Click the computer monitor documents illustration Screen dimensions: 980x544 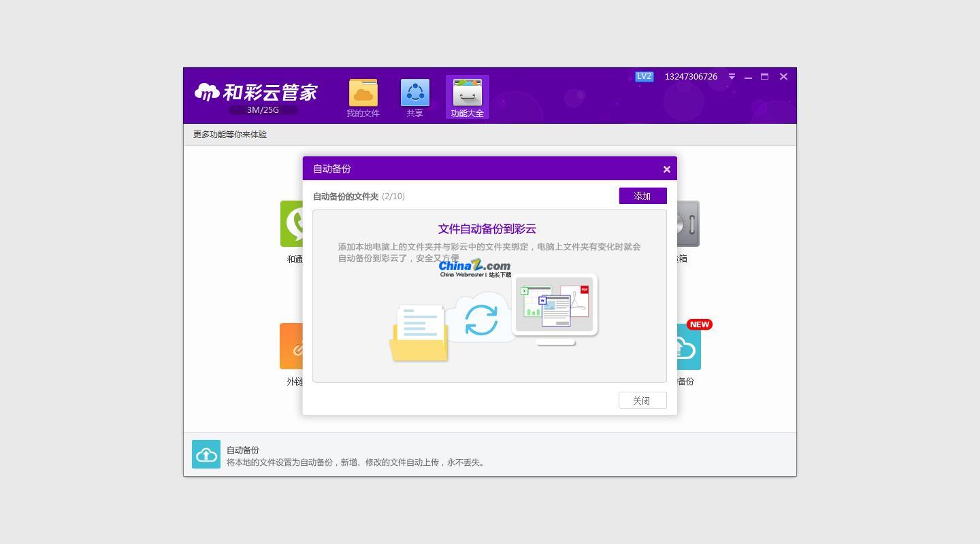coord(555,309)
